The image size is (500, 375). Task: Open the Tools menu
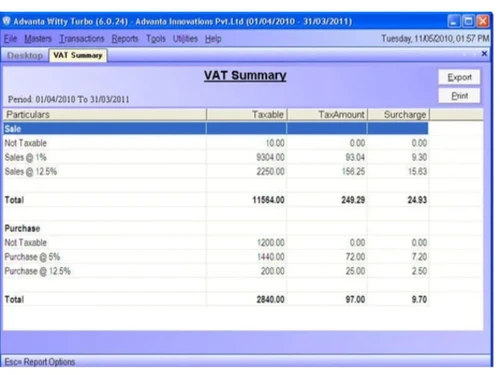pos(156,39)
